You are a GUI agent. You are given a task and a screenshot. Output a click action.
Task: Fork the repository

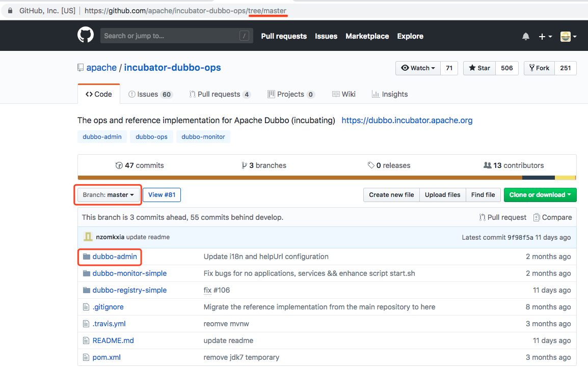click(x=539, y=68)
